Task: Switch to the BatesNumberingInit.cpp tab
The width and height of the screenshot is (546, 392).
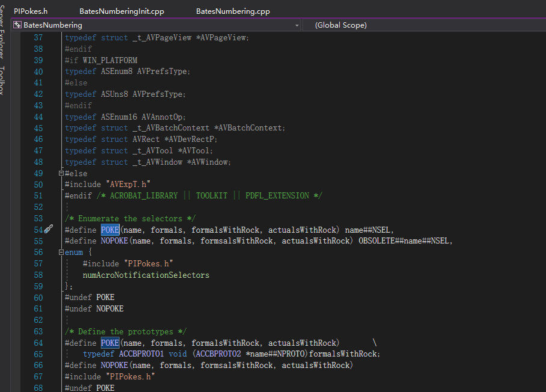Action: (121, 11)
